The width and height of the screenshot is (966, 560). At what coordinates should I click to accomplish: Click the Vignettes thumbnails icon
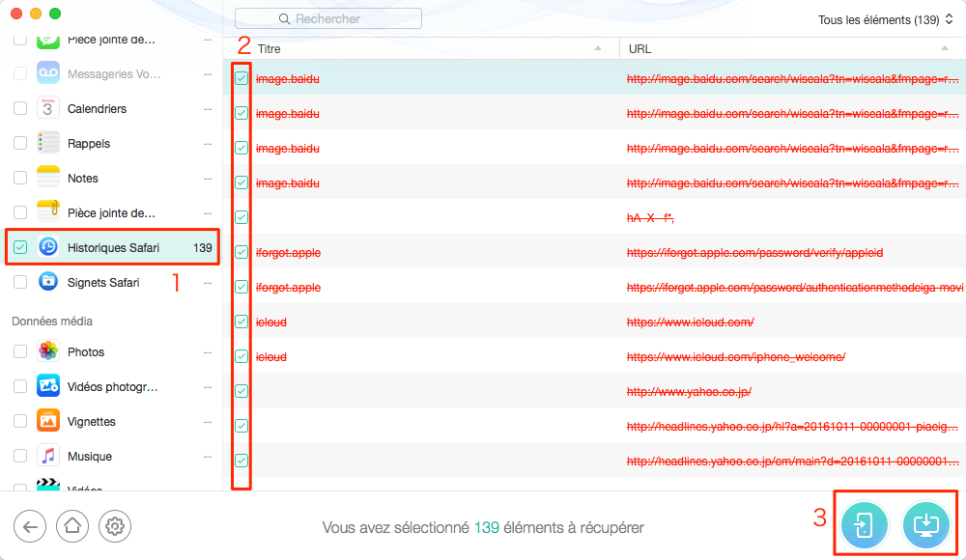(48, 421)
